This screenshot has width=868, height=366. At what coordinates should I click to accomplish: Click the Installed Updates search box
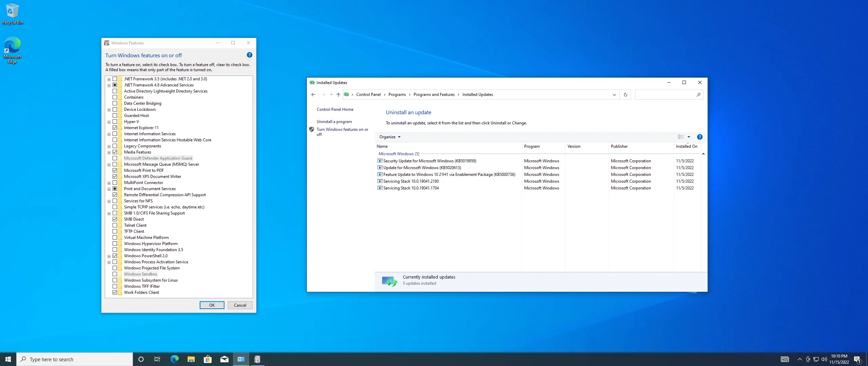tap(665, 95)
